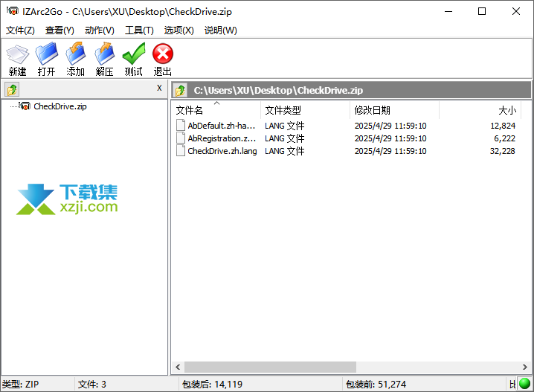Click archive path header C:\Users\XU\Desktop\CheckDrive.zip
The height and width of the screenshot is (392, 534).
[278, 90]
